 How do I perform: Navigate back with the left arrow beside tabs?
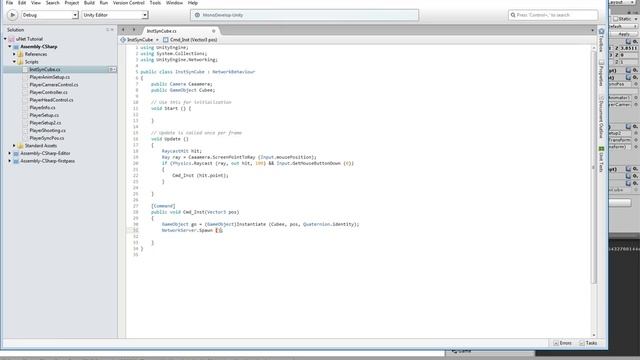click(123, 30)
